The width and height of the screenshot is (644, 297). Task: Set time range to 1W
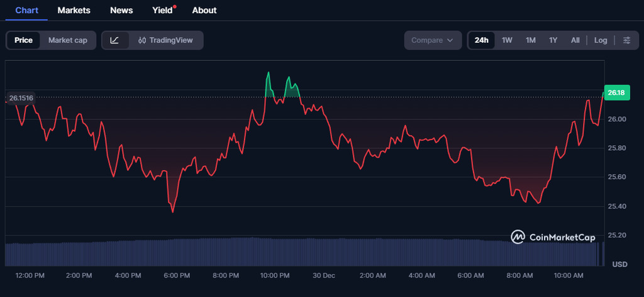pyautogui.click(x=507, y=40)
